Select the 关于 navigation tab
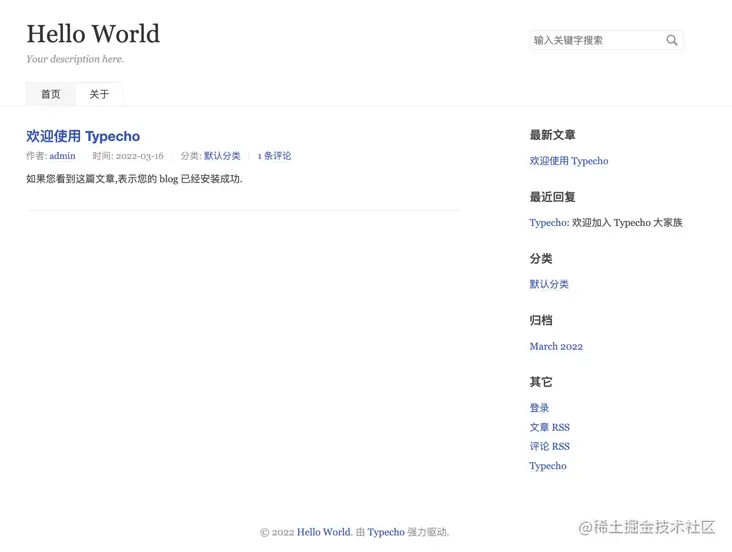This screenshot has height=552, width=732. click(x=99, y=94)
